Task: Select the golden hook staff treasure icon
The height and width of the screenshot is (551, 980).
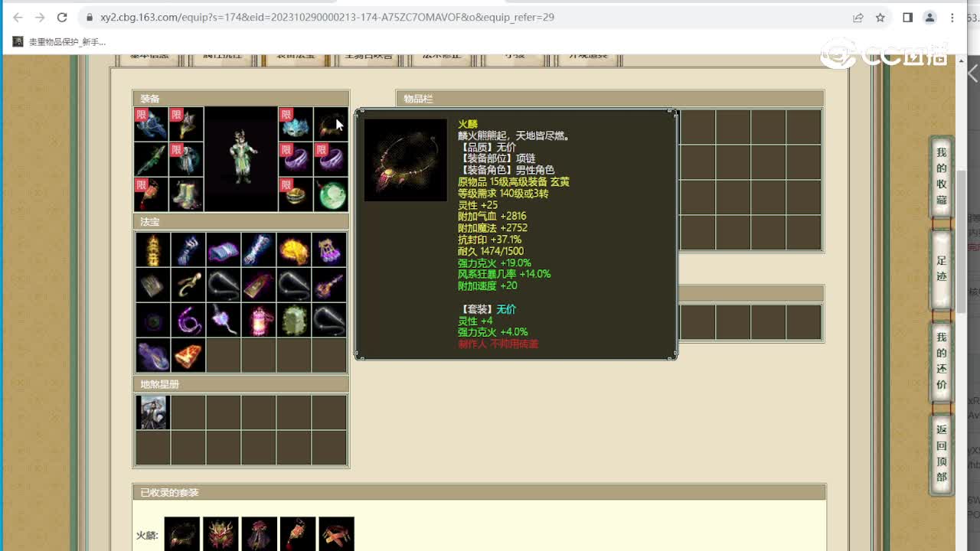Action: coord(188,285)
